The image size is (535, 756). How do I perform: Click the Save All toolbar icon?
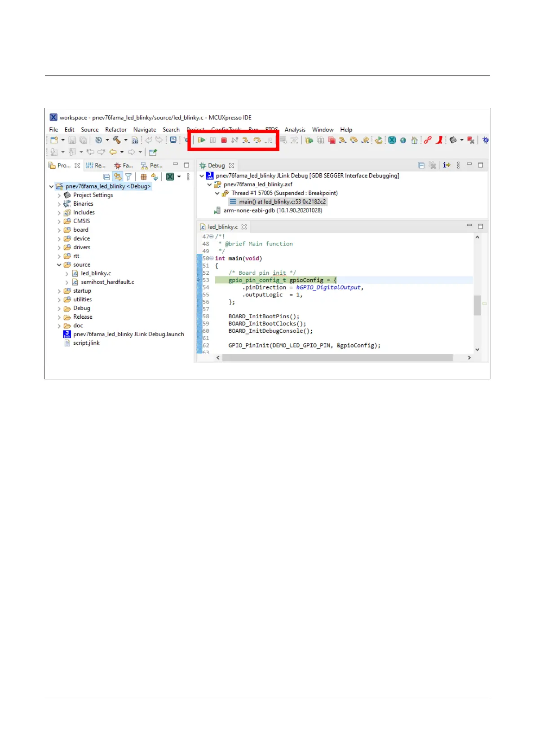83,140
